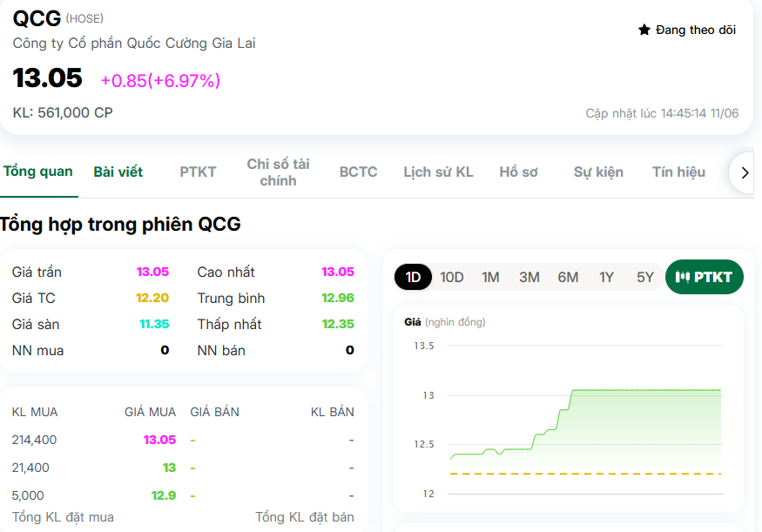Switch chart range to 1M
Viewport: 762px width, 532px height.
[x=490, y=278]
